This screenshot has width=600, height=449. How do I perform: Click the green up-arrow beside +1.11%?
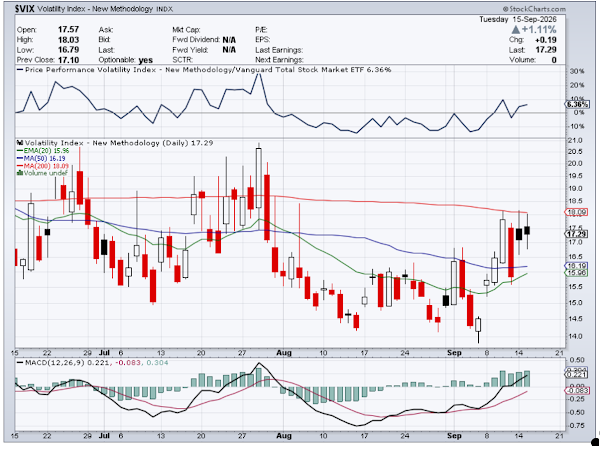click(515, 29)
